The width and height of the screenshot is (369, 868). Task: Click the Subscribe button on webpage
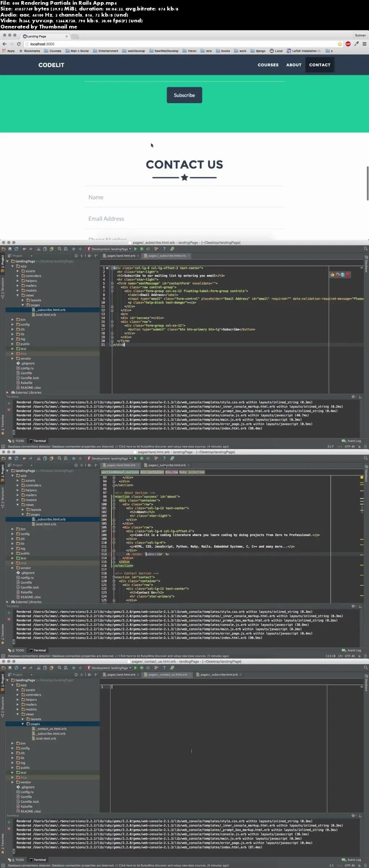tap(184, 95)
